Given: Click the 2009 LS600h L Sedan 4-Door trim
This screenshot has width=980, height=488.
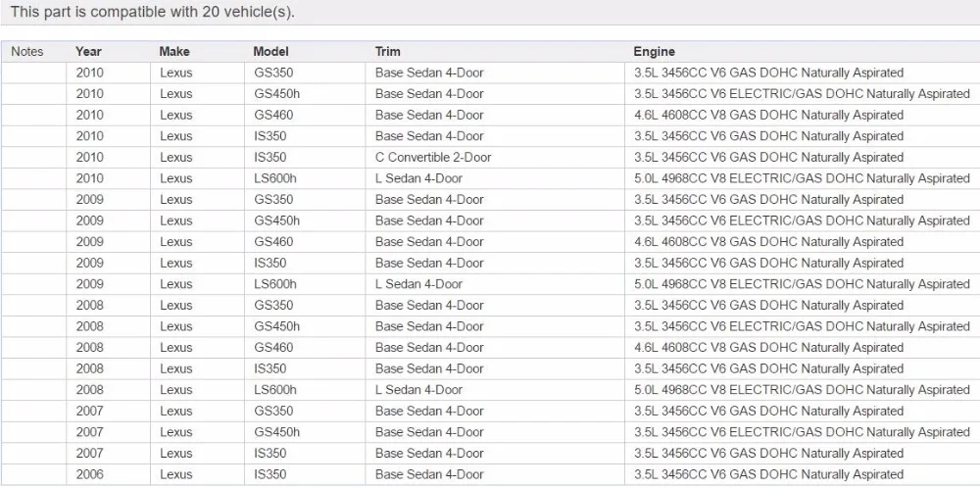Looking at the screenshot, I should tap(418, 283).
